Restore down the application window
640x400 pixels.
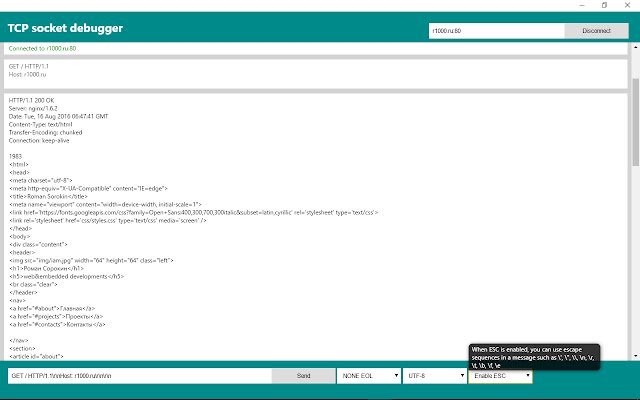[x=604, y=5]
